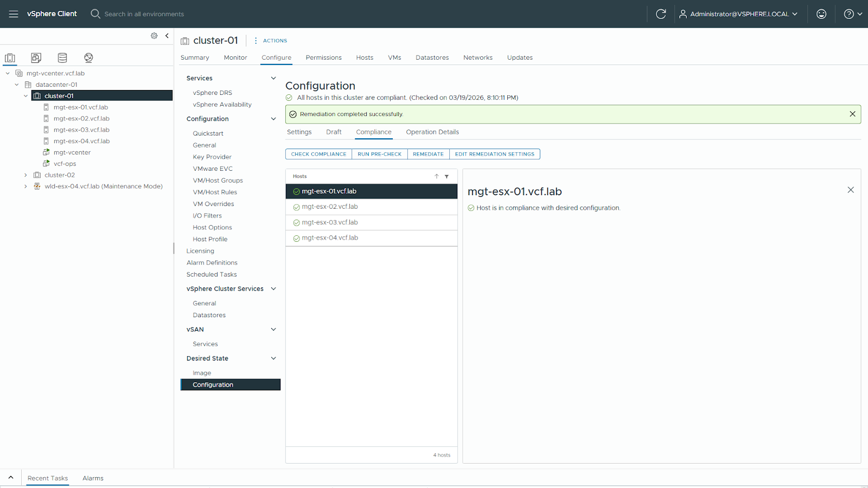Click the global refresh icon
Image resolution: width=868 pixels, height=488 pixels.
tap(660, 14)
